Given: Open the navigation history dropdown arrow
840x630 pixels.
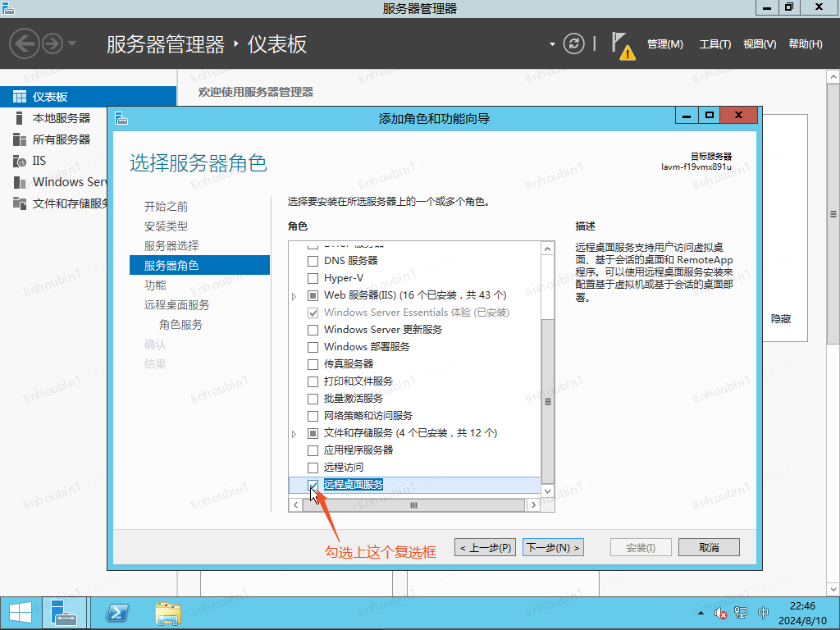Looking at the screenshot, I should click(72, 43).
